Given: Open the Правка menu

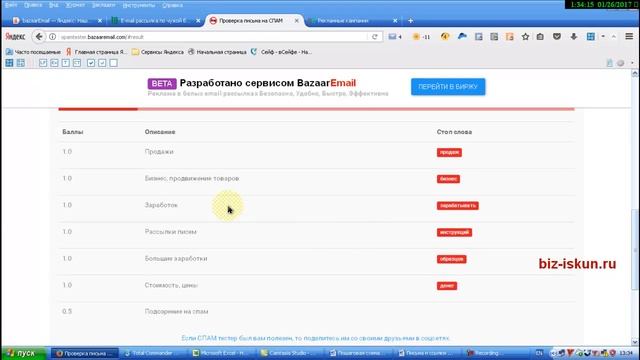Looking at the screenshot, I should pos(33,5).
